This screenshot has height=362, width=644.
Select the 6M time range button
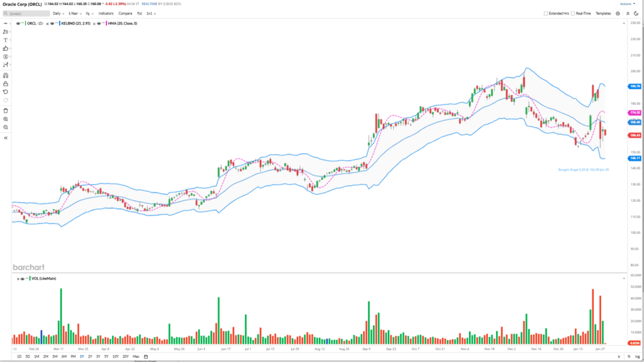coord(64,356)
